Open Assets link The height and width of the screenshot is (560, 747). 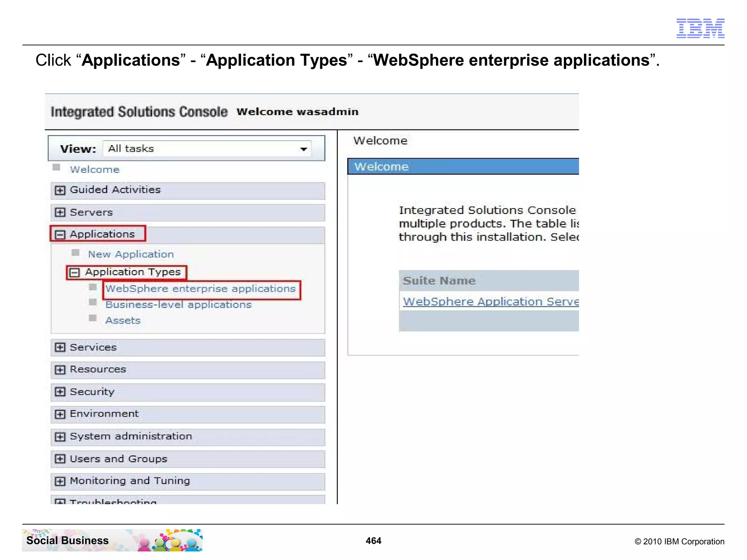(123, 321)
